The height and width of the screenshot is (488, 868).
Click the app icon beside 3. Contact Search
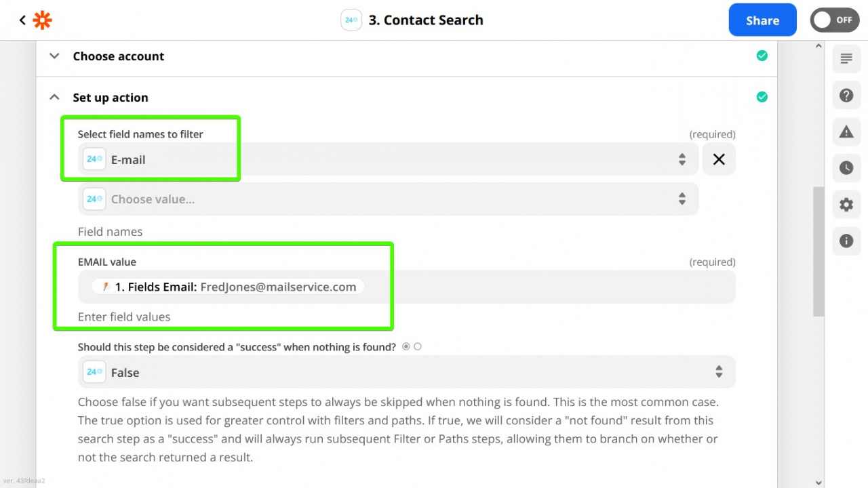351,20
